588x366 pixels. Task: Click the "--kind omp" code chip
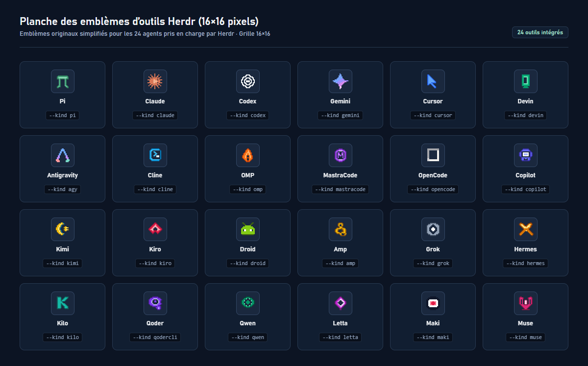[247, 190]
